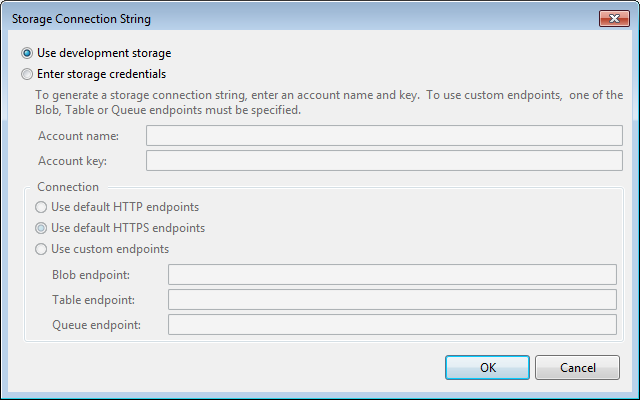
Task: Click the Queue endpoint input field
Action: click(x=392, y=324)
